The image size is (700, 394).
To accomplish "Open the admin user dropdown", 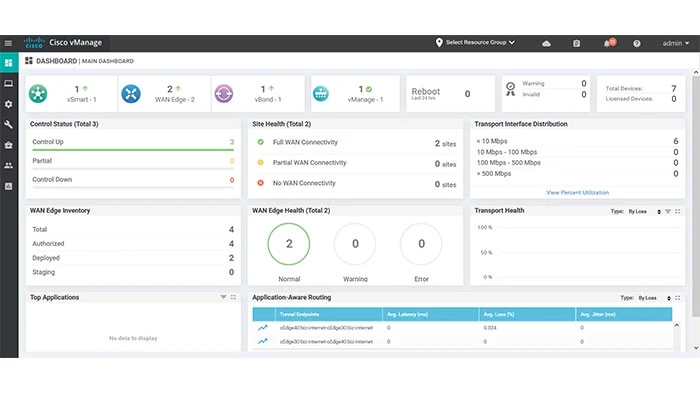I will tap(675, 43).
